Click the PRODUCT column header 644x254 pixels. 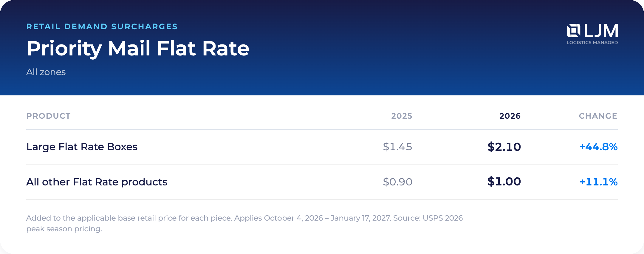pos(49,116)
